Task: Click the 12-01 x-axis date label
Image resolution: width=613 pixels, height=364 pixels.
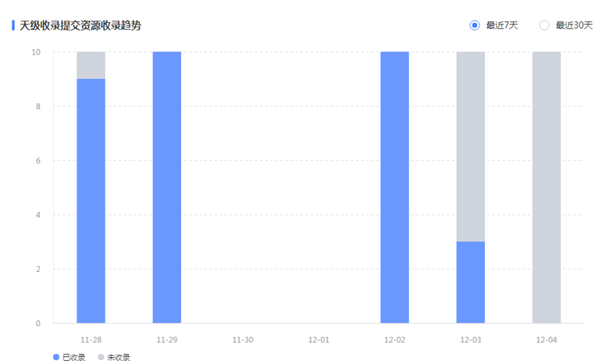Action: click(318, 339)
